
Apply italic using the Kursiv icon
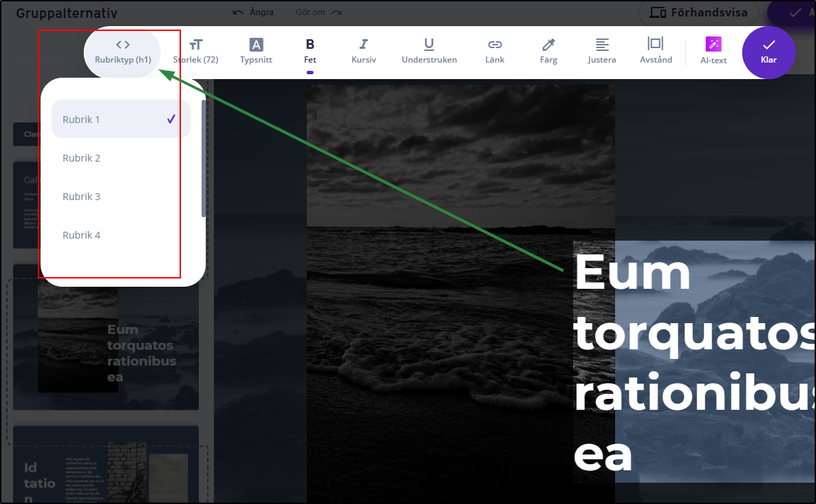click(x=363, y=52)
